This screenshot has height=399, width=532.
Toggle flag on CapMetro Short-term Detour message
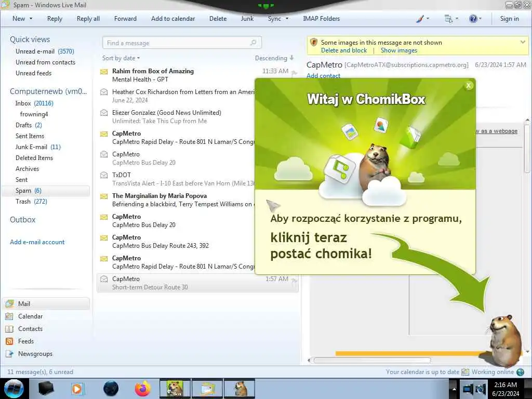click(294, 280)
